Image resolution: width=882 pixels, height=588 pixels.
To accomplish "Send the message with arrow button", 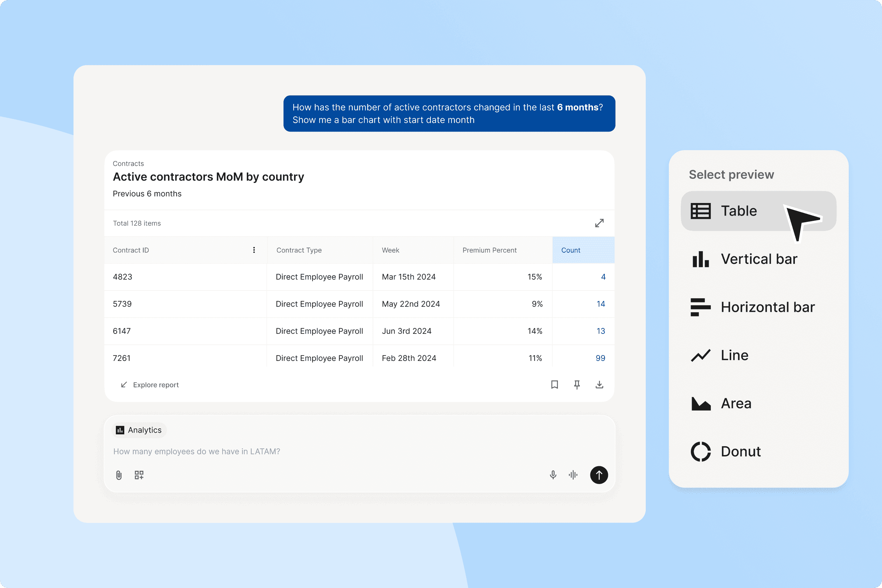I will [599, 475].
